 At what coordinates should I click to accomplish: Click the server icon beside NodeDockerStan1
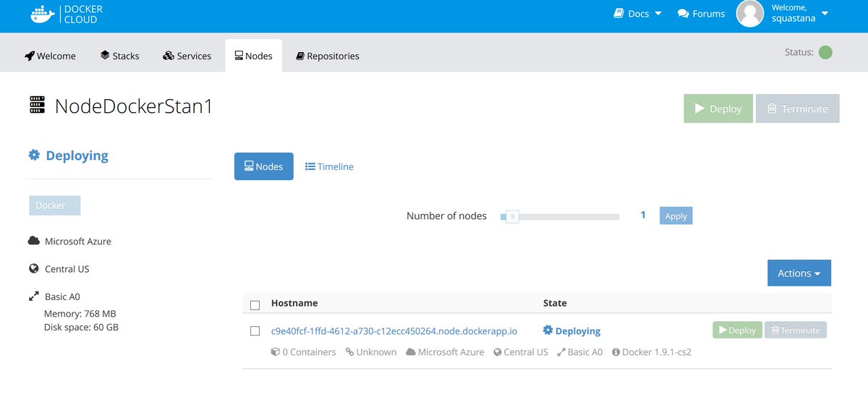coord(37,106)
